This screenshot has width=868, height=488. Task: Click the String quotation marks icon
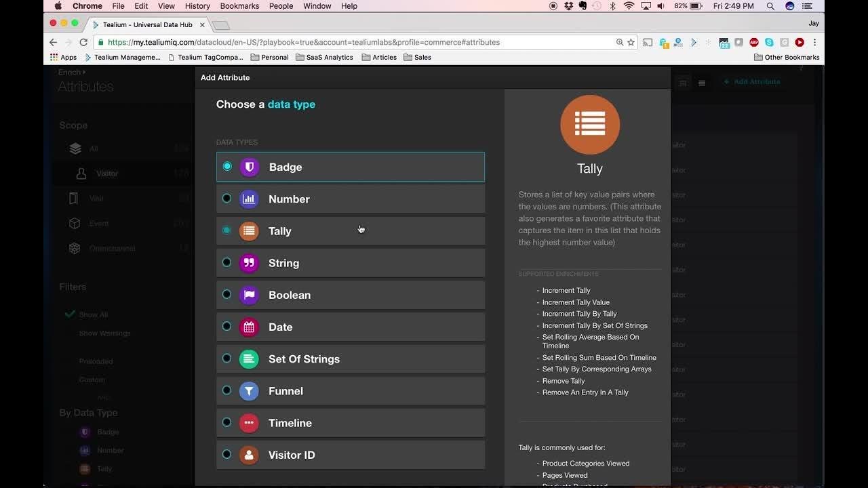pos(250,263)
